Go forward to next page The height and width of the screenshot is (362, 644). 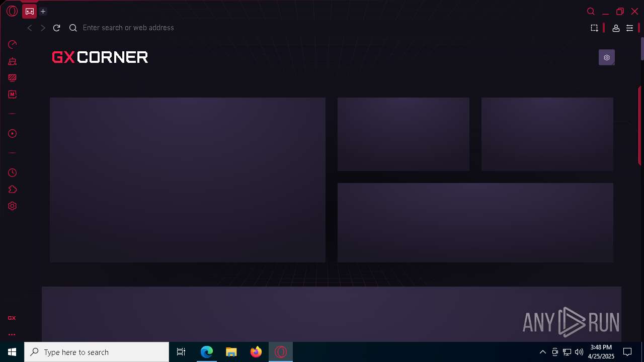tap(43, 28)
